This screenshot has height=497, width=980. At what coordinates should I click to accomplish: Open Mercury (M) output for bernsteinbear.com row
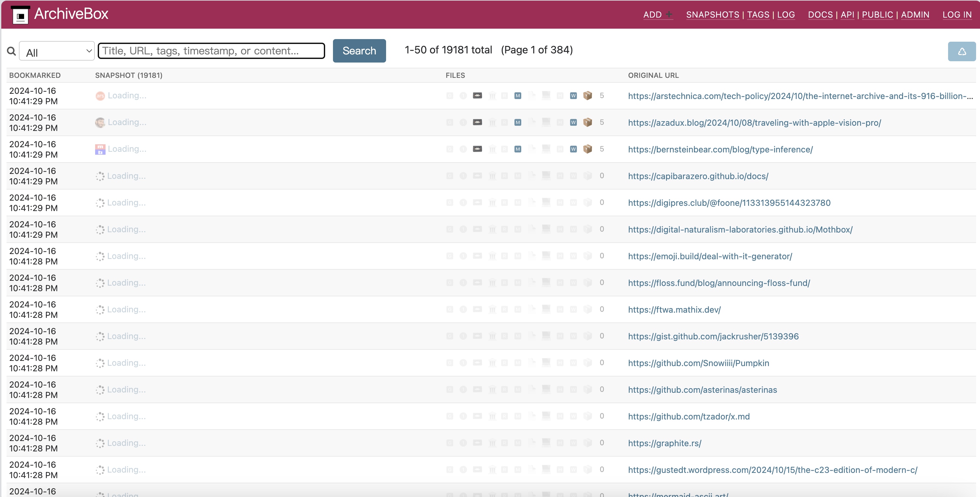tap(517, 149)
